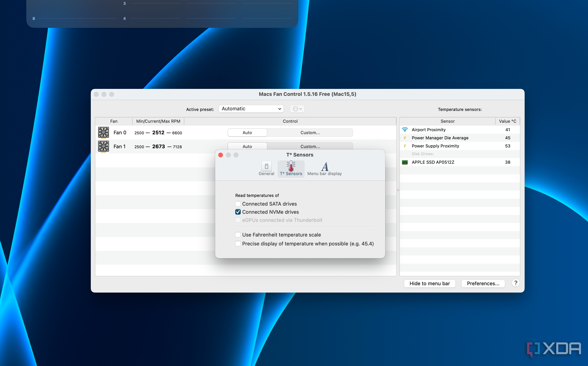Viewport: 588px width, 366px height.
Task: Click the Fan 1 fan icon
Action: pyautogui.click(x=103, y=146)
